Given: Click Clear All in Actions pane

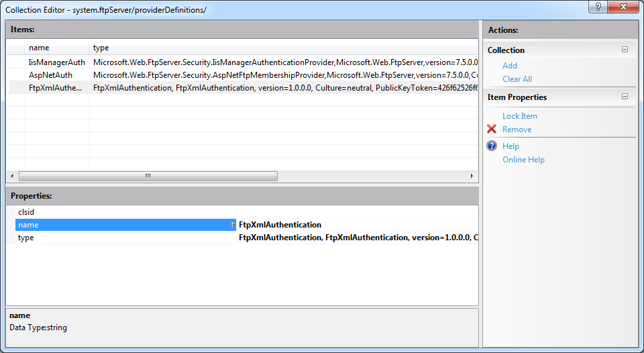Looking at the screenshot, I should tap(517, 79).
